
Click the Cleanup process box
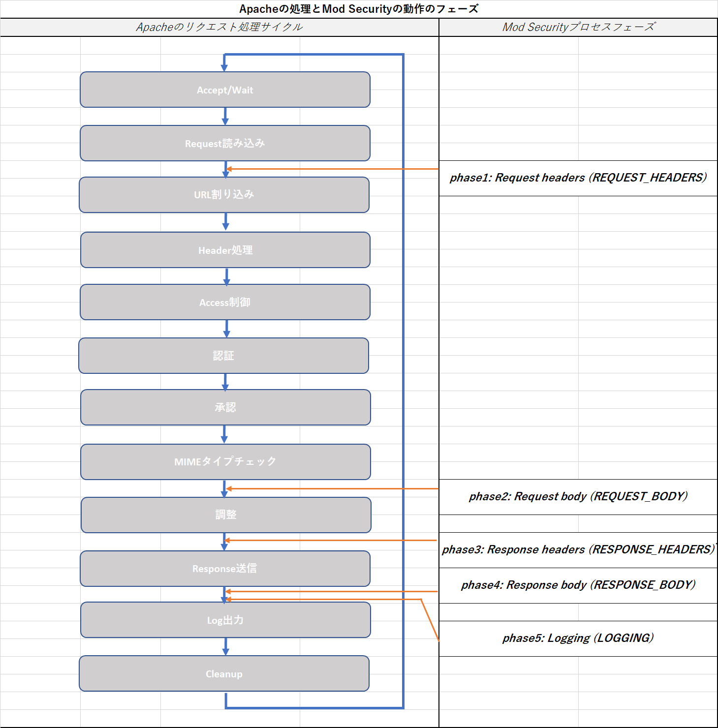224,673
